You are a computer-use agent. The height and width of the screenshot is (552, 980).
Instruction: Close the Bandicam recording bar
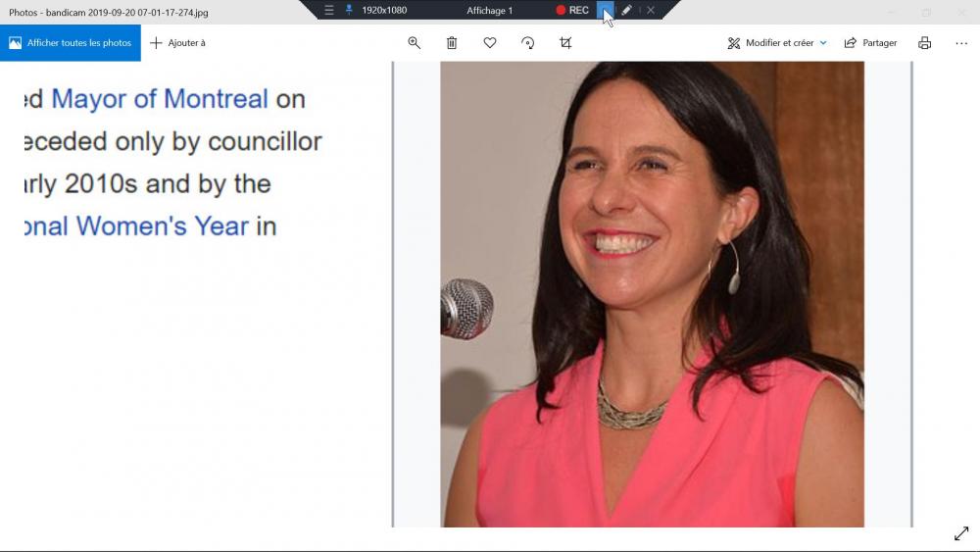tap(651, 10)
